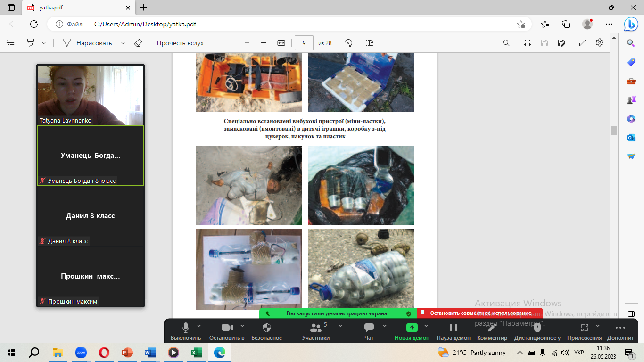Zoom out with the minus button
Screen dimensions: 644x362
pyautogui.click(x=247, y=43)
